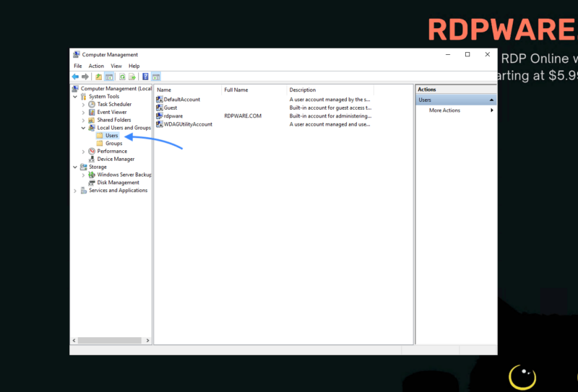Click the blue Back arrow toolbar icon

click(x=75, y=77)
